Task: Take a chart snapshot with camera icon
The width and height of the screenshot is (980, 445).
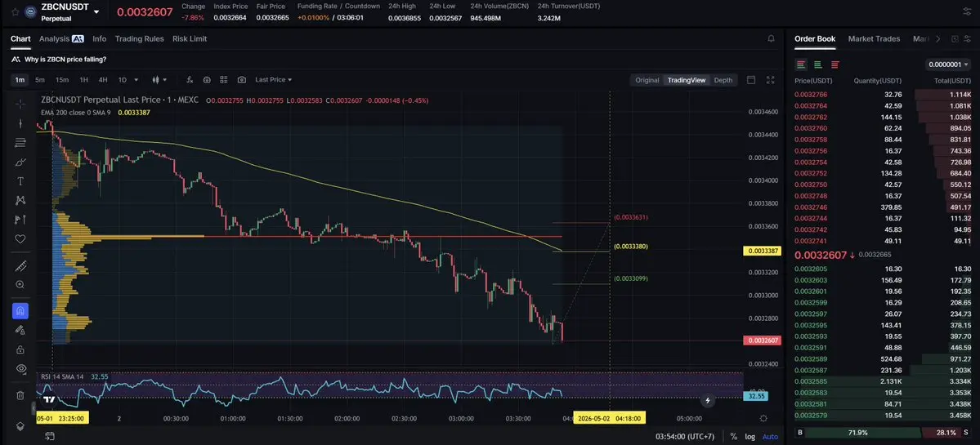Action: coord(242,80)
